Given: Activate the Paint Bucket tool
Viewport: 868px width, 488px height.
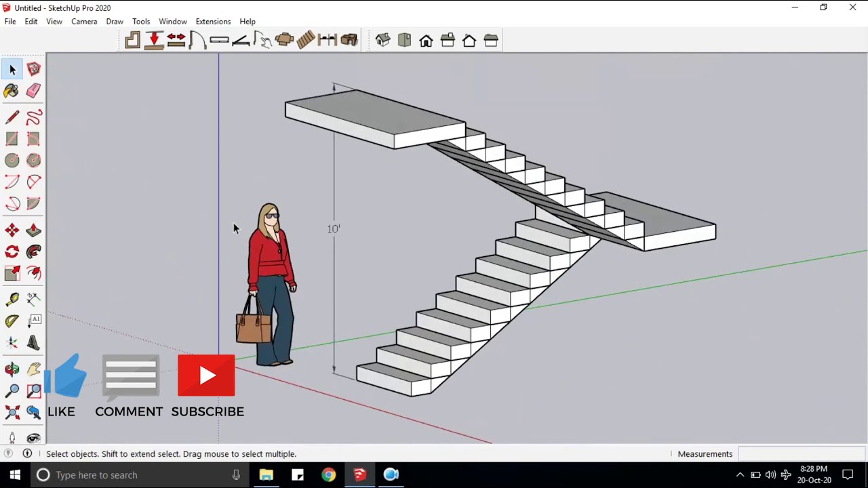Looking at the screenshot, I should [12, 91].
